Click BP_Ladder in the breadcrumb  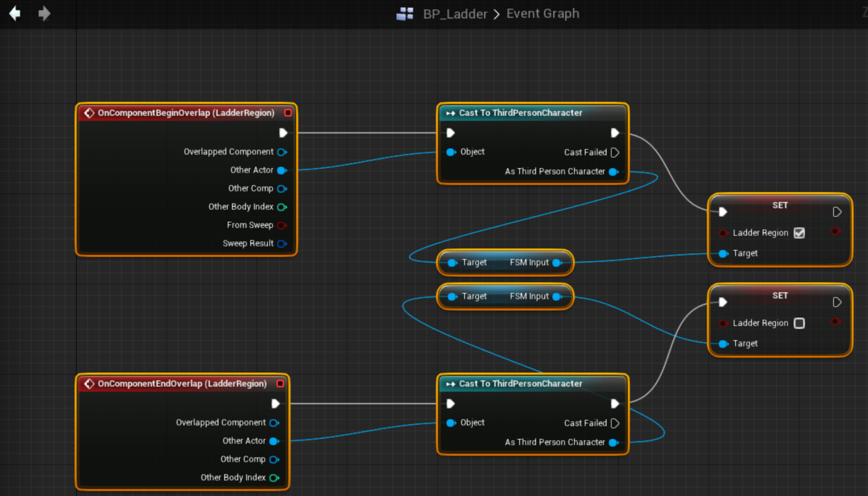tap(455, 14)
